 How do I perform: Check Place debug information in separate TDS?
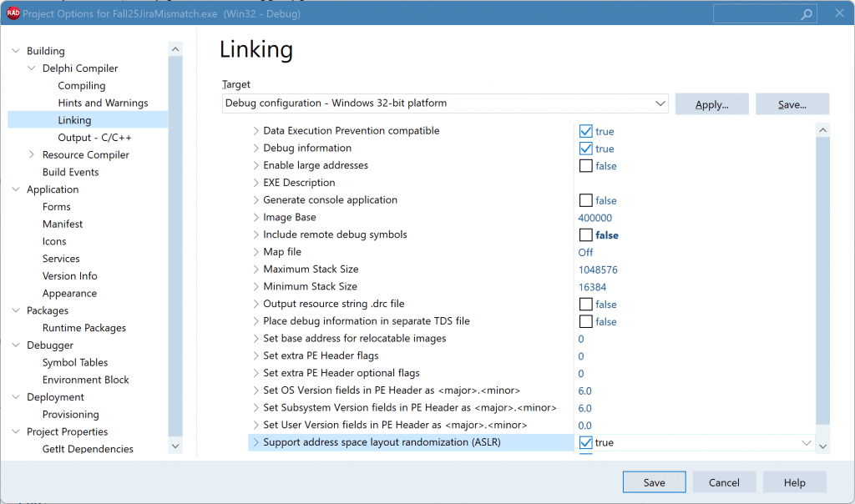click(x=585, y=321)
